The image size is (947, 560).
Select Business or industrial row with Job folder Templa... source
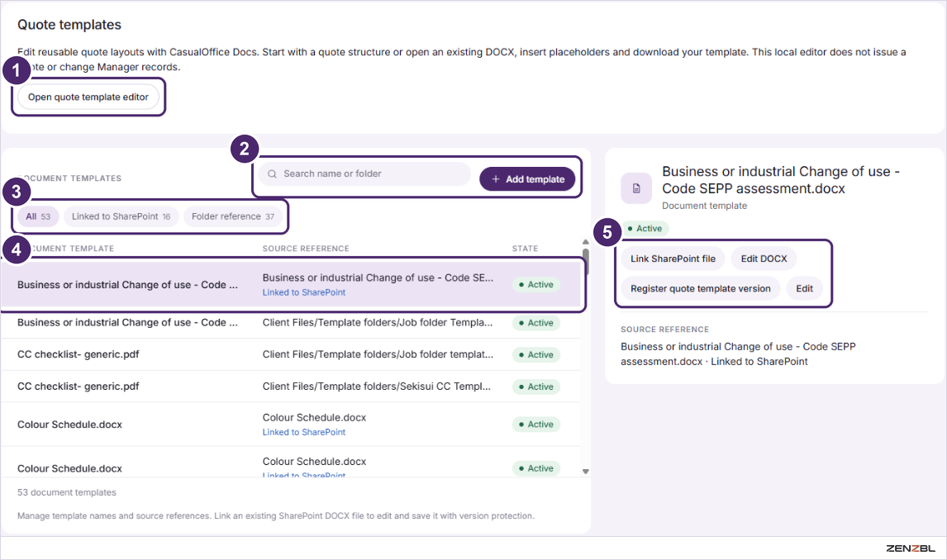point(291,322)
